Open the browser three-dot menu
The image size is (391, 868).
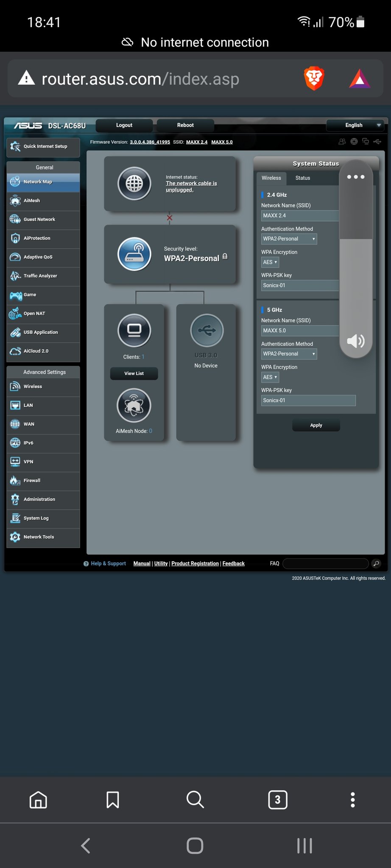pos(352,800)
